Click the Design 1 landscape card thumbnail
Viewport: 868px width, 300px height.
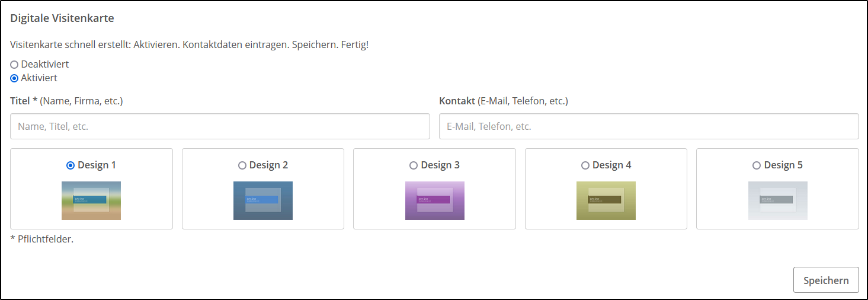point(91,200)
